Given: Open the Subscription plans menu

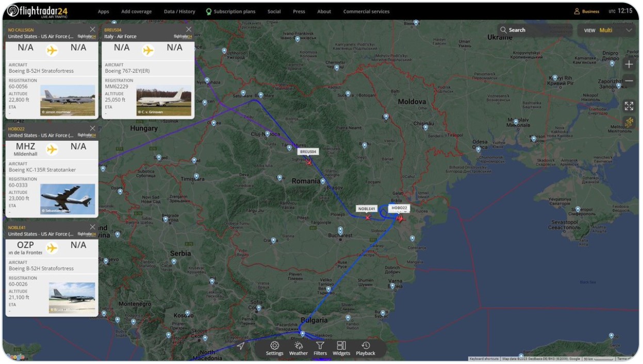Looking at the screenshot, I should click(230, 11).
